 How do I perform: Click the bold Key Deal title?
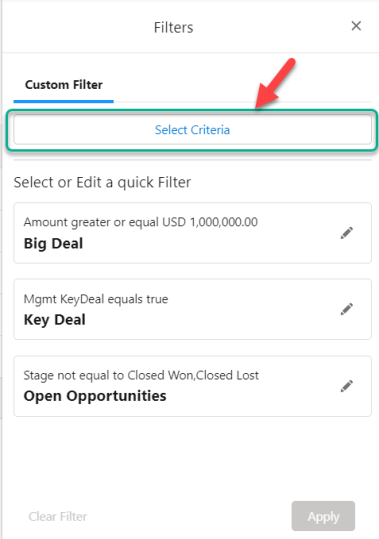(54, 320)
